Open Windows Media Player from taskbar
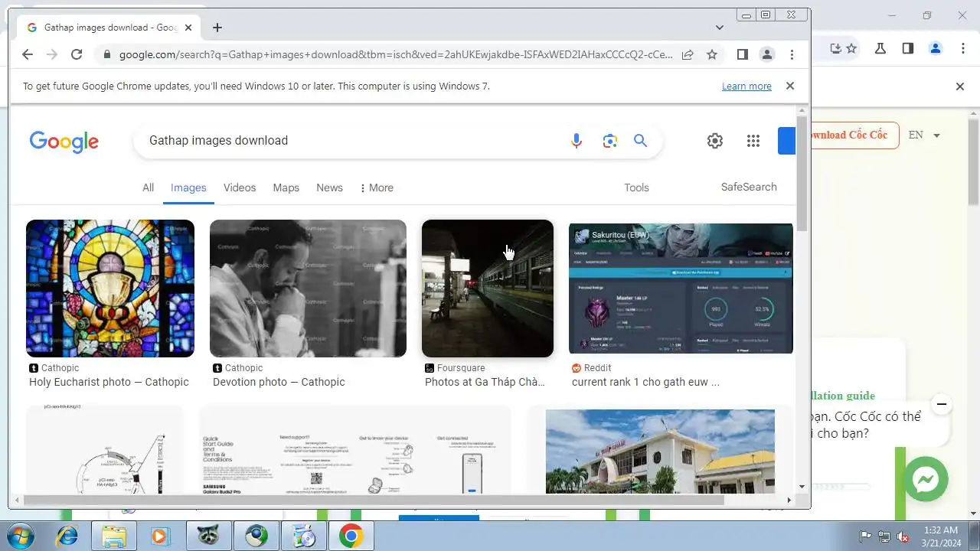Viewport: 980px width, 551px height. 161,536
